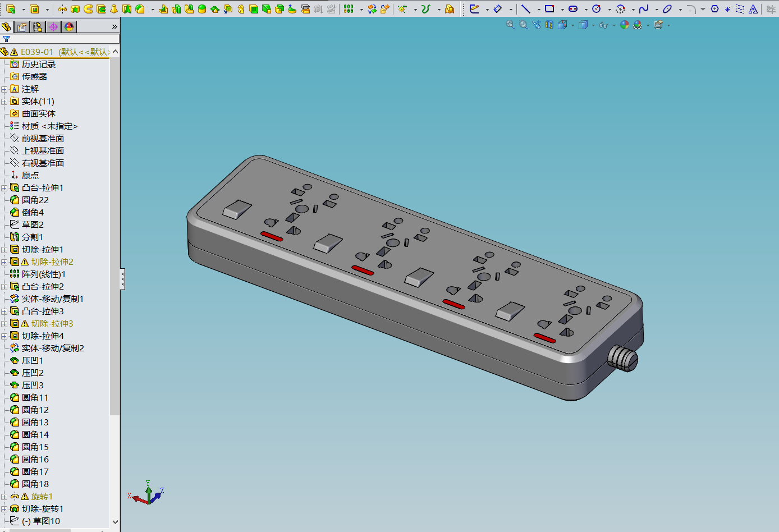Open the Spline tool dropdown arrow

click(657, 10)
